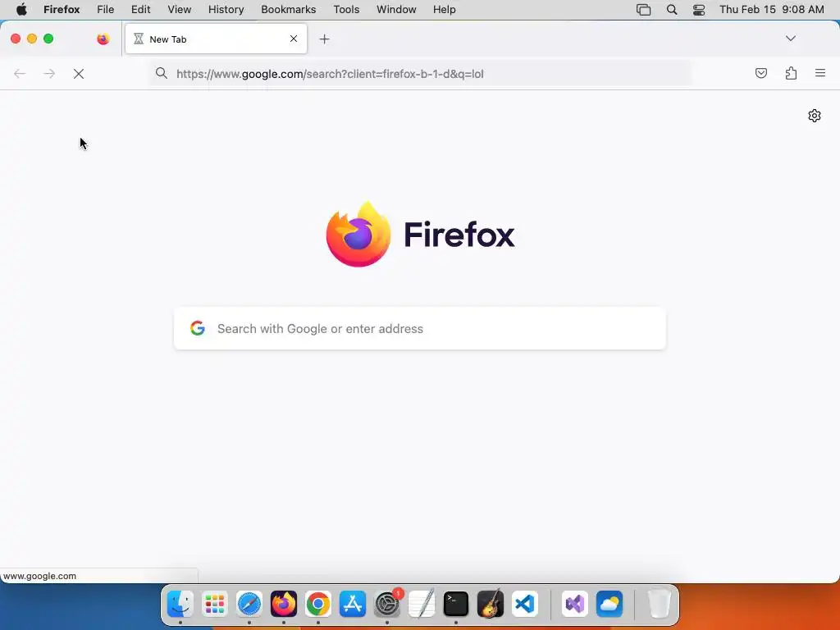Open a new tab with plus
The width and height of the screenshot is (840, 630).
(324, 39)
